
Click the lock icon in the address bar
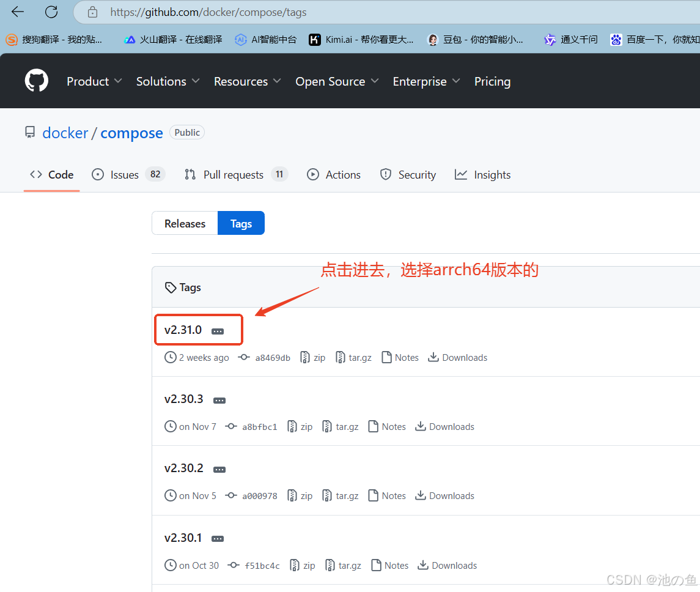(x=92, y=12)
